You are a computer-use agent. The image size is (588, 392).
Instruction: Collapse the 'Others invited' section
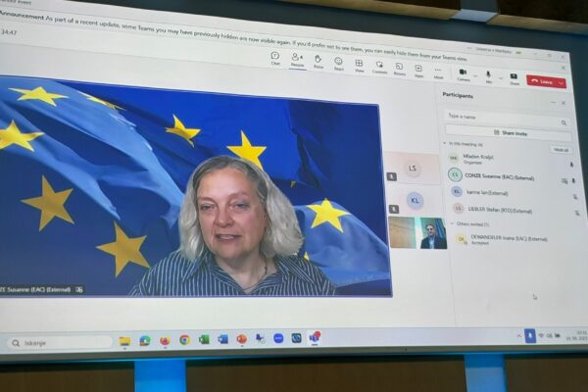pyautogui.click(x=452, y=223)
